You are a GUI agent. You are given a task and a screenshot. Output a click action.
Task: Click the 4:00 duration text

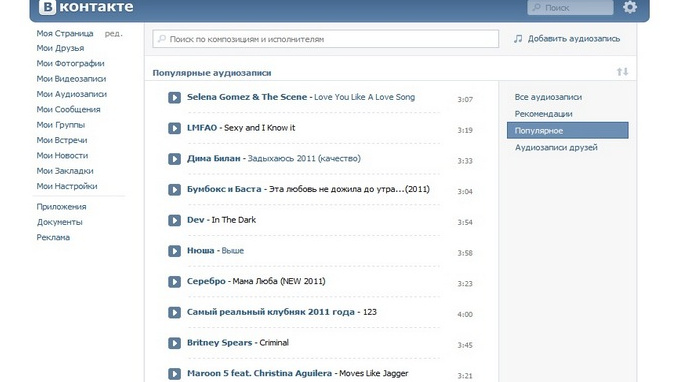coord(464,314)
